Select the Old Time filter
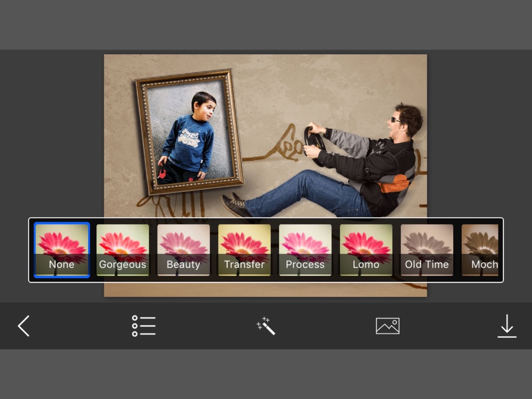Screen dimensions: 532x399 pos(427,250)
